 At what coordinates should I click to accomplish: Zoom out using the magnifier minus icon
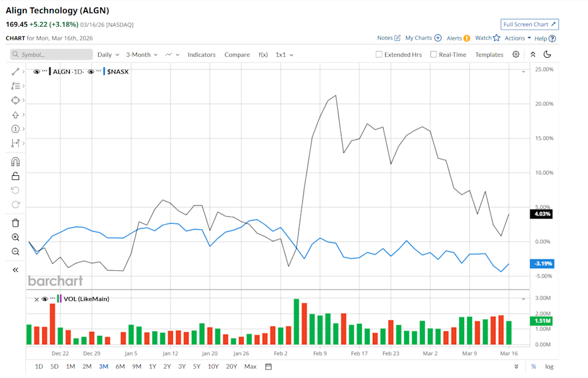pyautogui.click(x=15, y=252)
